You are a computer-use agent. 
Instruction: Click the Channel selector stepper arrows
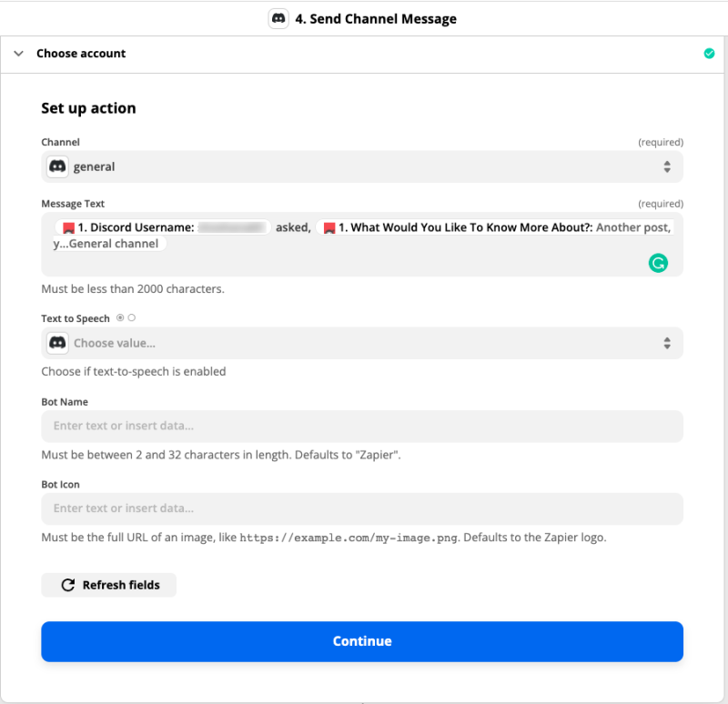coord(667,166)
